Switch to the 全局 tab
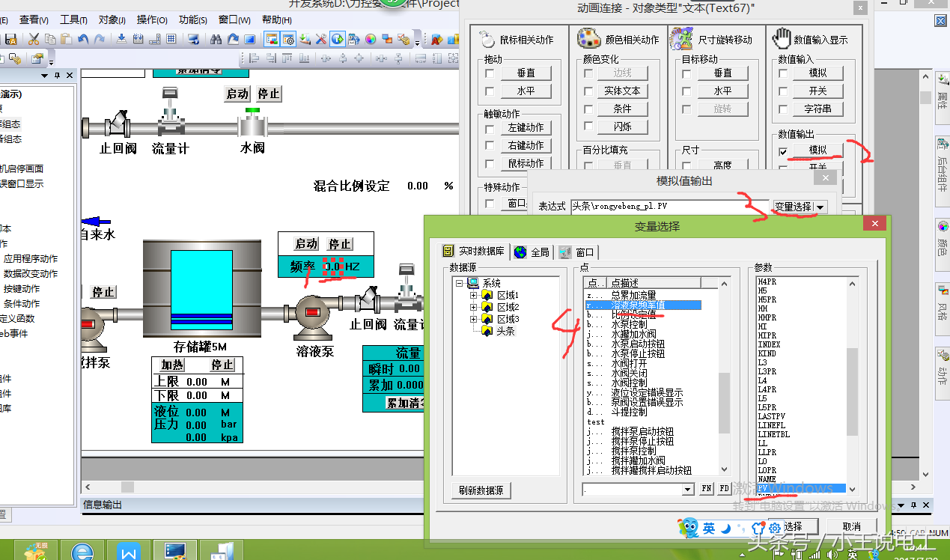The image size is (950, 560). [532, 252]
